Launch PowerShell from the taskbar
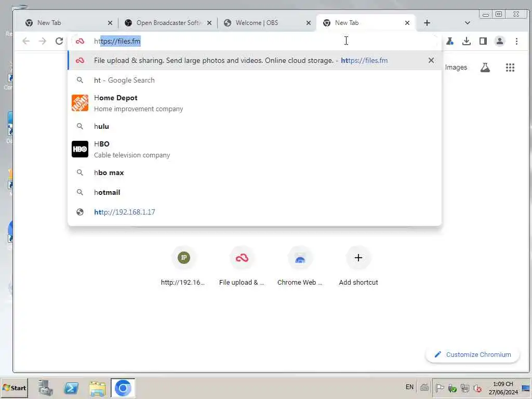The height and width of the screenshot is (399, 532). [71, 388]
